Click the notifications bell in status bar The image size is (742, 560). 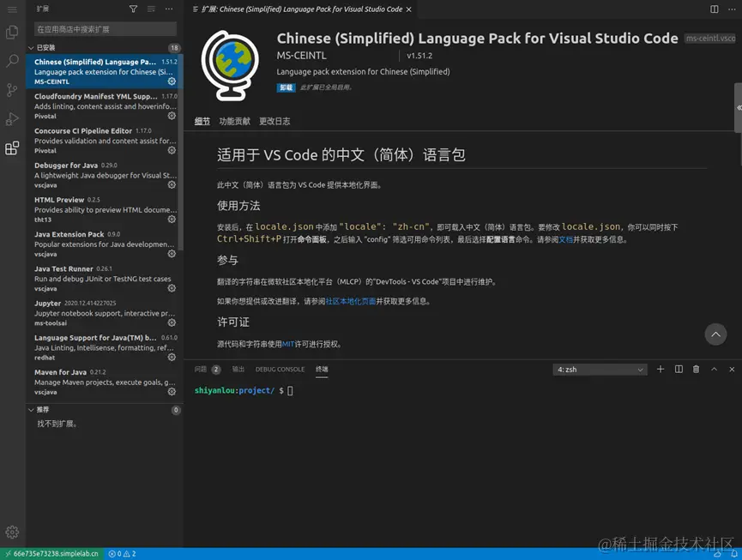tap(734, 554)
